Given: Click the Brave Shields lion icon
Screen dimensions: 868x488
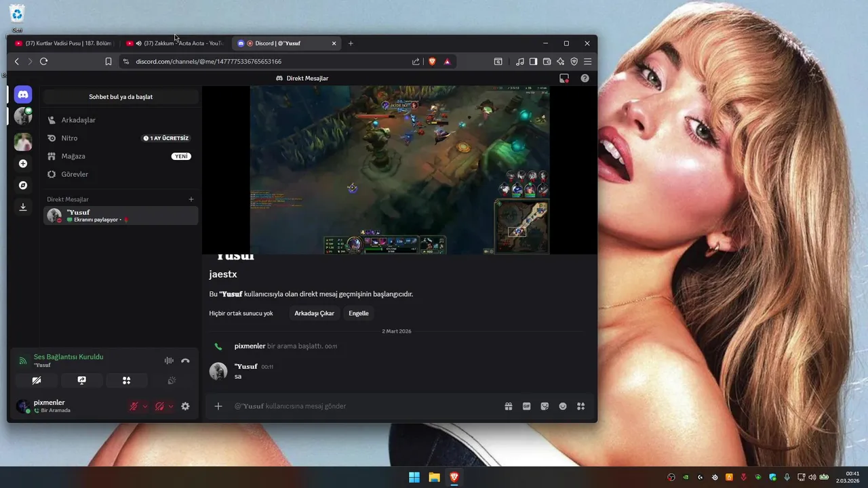Looking at the screenshot, I should pos(432,61).
